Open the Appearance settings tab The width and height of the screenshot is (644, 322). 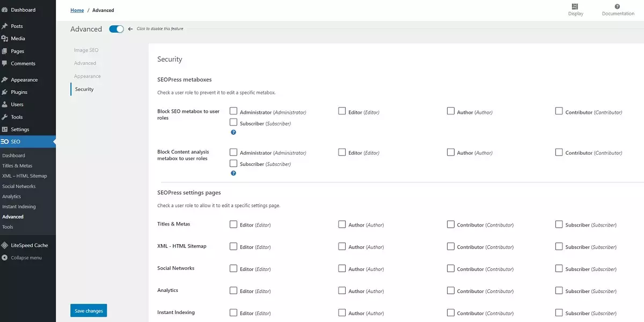click(87, 76)
